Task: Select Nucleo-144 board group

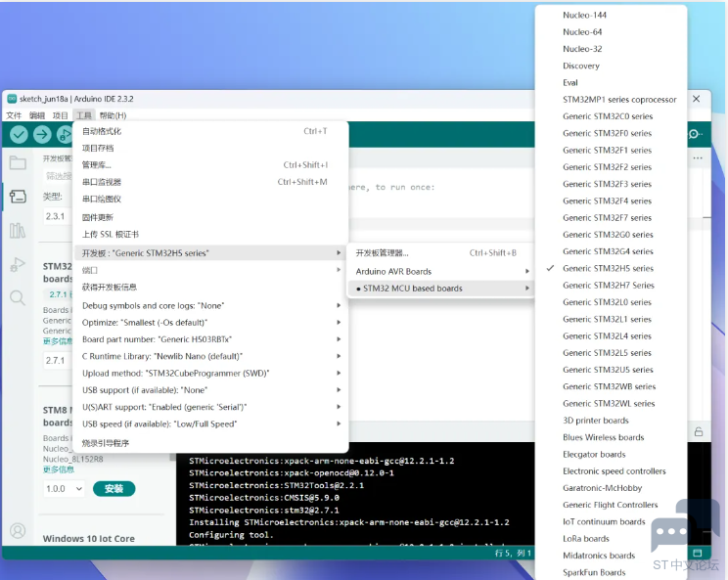Action: click(x=611, y=15)
